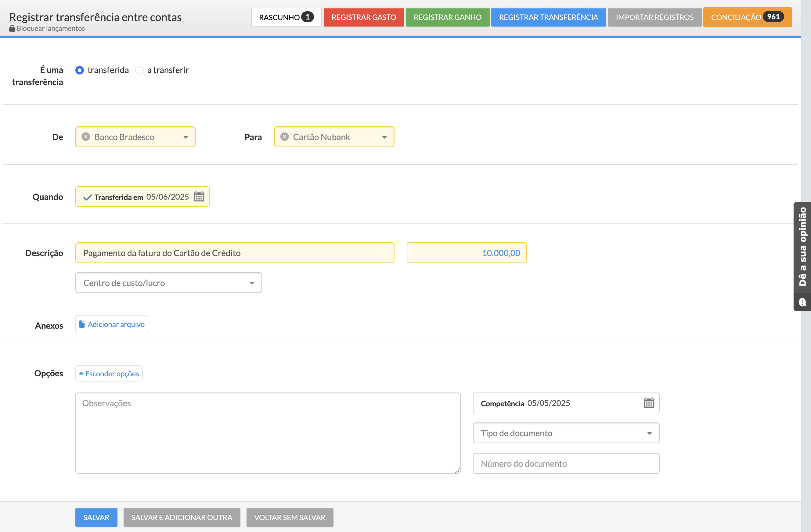Image resolution: width=811 pixels, height=532 pixels.
Task: Open the Competência calendar icon
Action: pos(648,403)
